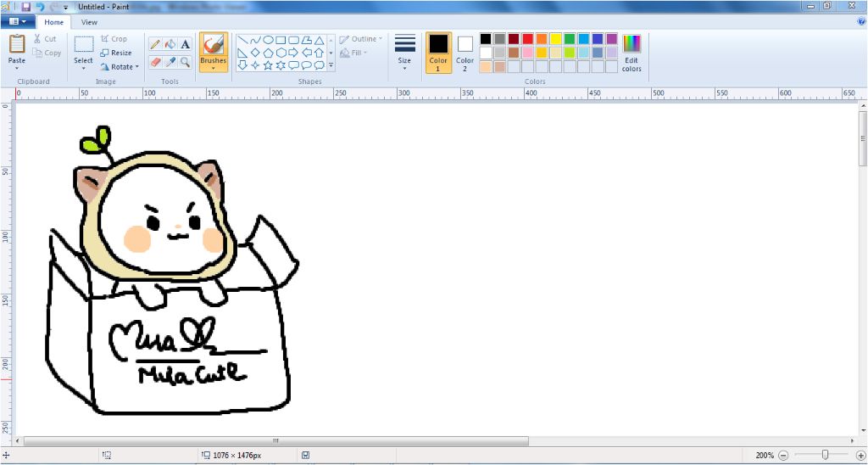Image resolution: width=868 pixels, height=465 pixels.
Task: Click the Brushes tool icon
Action: 213,44
